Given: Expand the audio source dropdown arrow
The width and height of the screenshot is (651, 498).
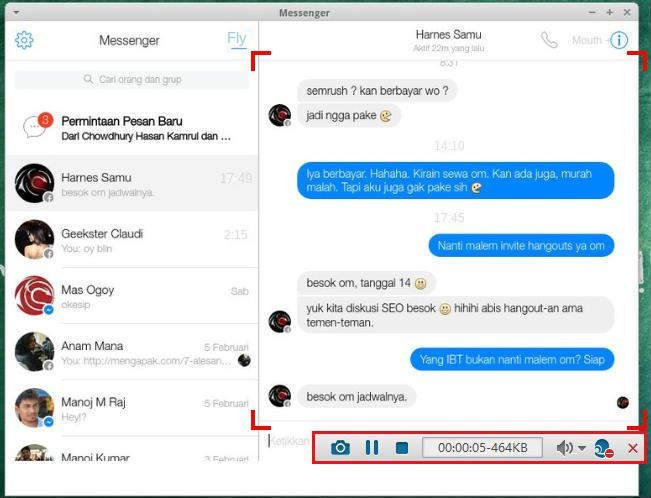Looking at the screenshot, I should coord(582,448).
